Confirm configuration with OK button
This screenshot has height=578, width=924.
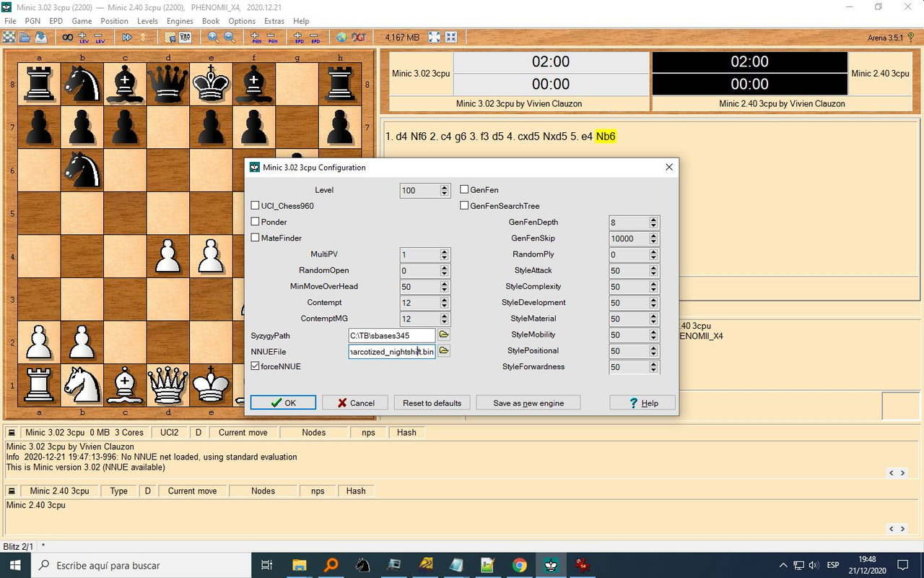tap(283, 402)
